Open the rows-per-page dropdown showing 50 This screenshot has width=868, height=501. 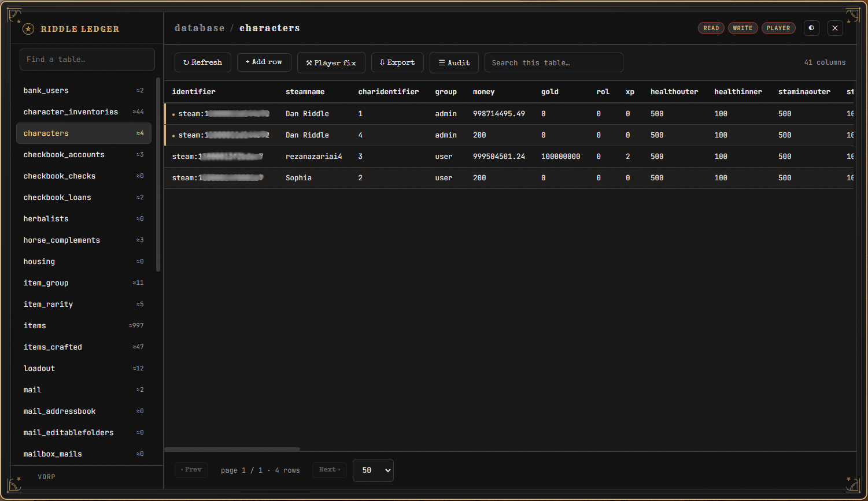click(x=374, y=470)
